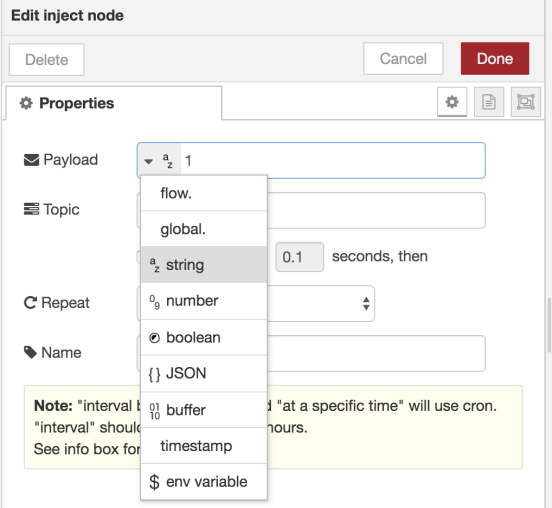The image size is (552, 508).
Task: Click the Done button
Action: [495, 58]
